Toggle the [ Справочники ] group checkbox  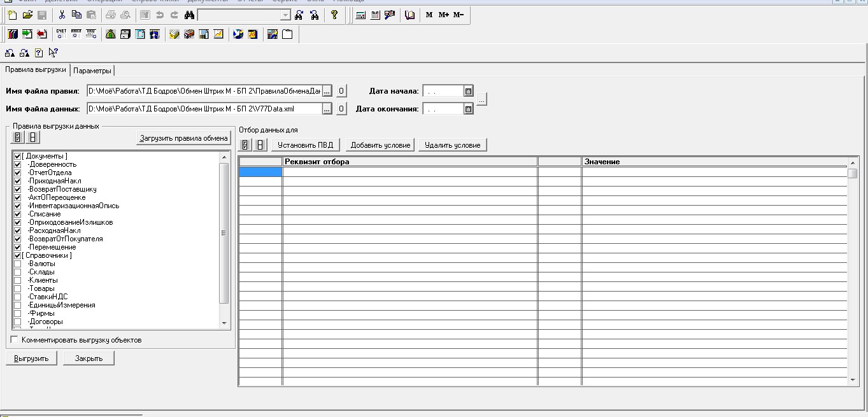(x=17, y=255)
